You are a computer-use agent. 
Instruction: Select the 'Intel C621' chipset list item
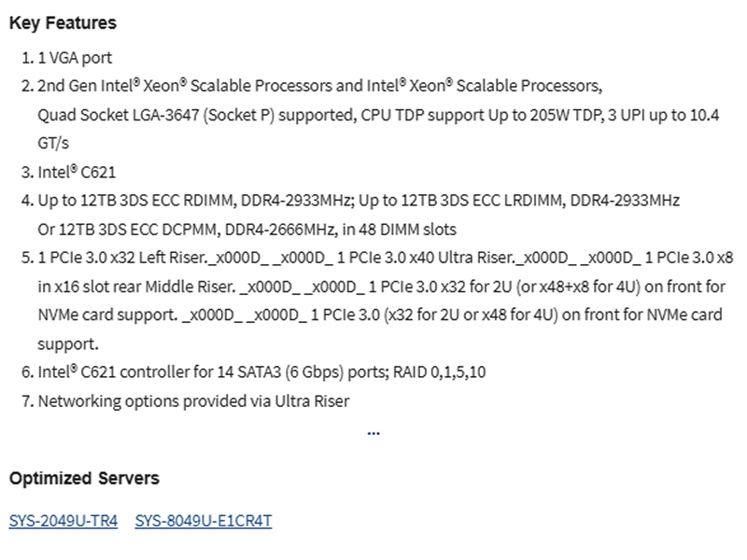coord(77,172)
